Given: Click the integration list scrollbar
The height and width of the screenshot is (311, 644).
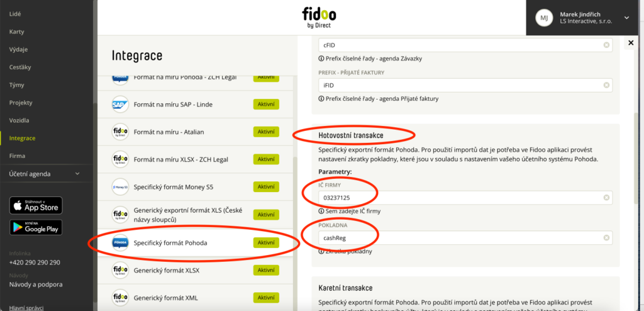Looking at the screenshot, I should pyautogui.click(x=294, y=232).
